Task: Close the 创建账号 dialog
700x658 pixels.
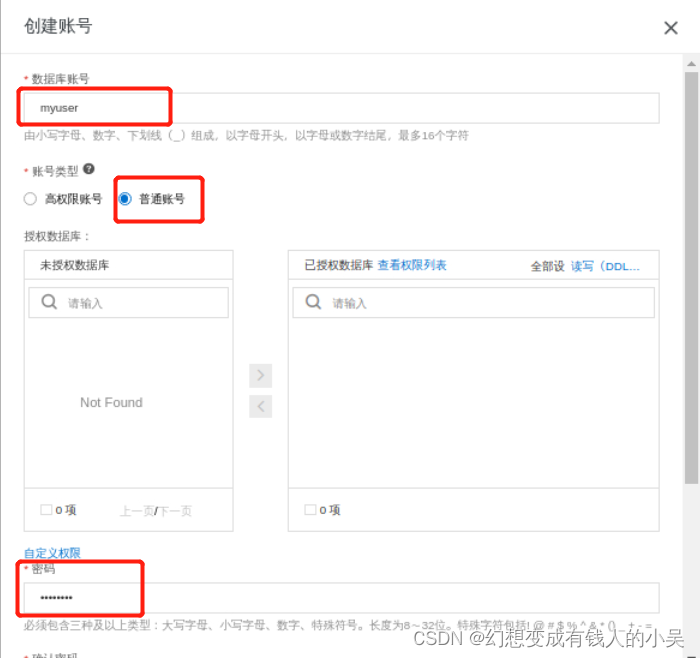Action: (671, 28)
